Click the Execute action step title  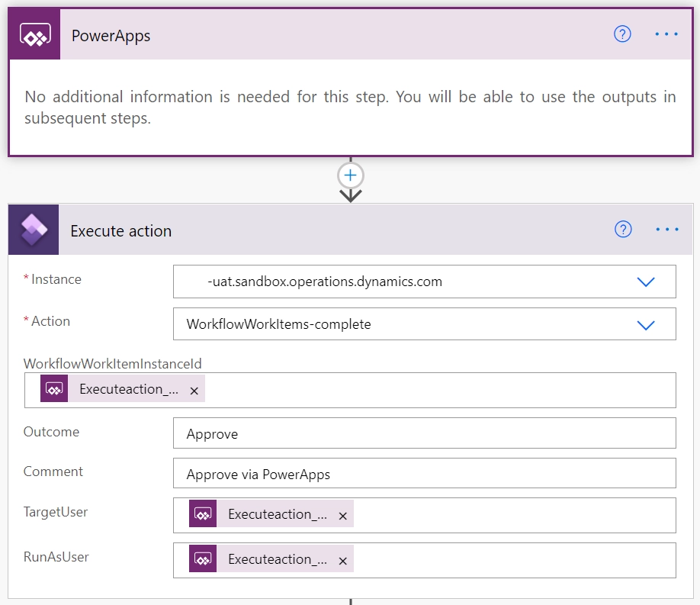tap(121, 231)
